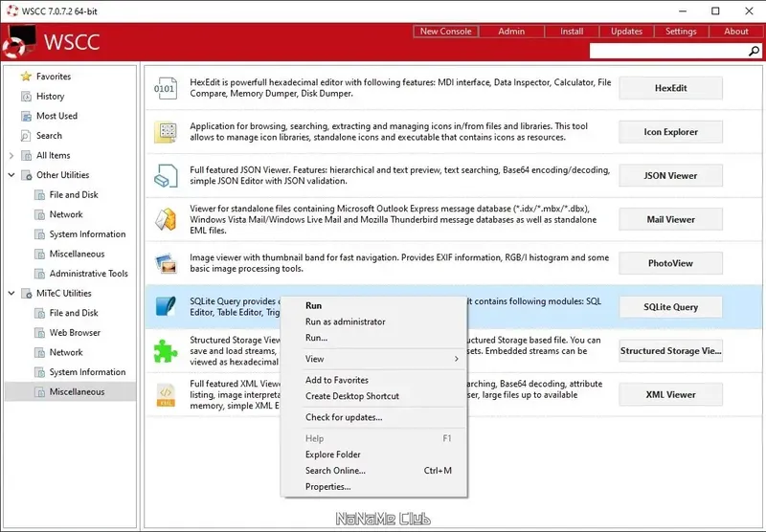Click the Icon Explorer app icon
The width and height of the screenshot is (766, 532).
[x=165, y=132]
